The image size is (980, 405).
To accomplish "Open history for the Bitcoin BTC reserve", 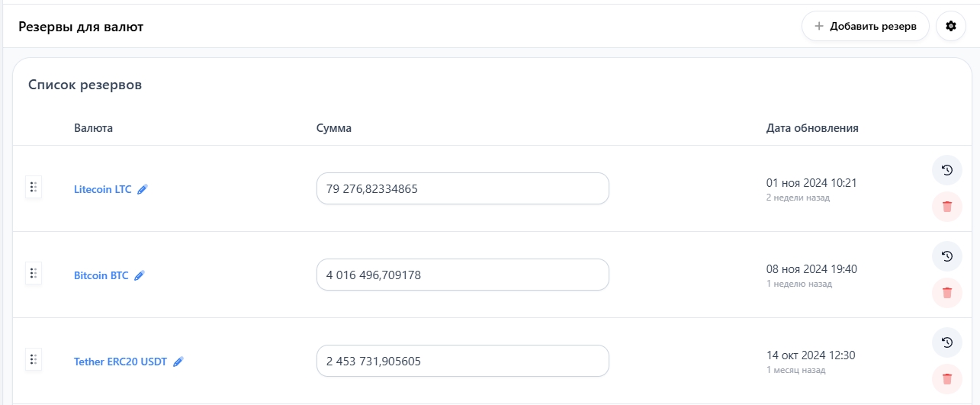I will (x=946, y=256).
